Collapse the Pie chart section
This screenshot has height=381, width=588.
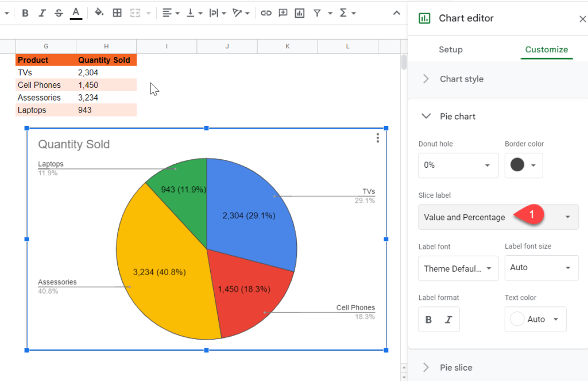point(425,116)
